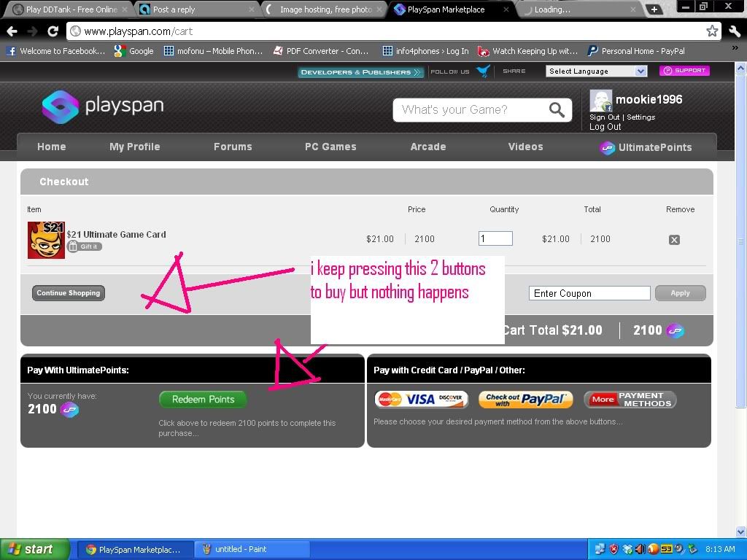The width and height of the screenshot is (747, 560).
Task: Open Watch Keeping Up bookmark
Action: (x=527, y=51)
